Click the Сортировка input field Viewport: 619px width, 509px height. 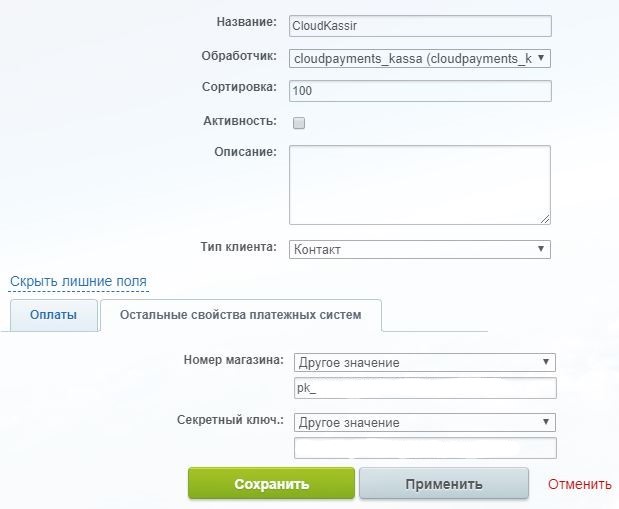tap(419, 91)
